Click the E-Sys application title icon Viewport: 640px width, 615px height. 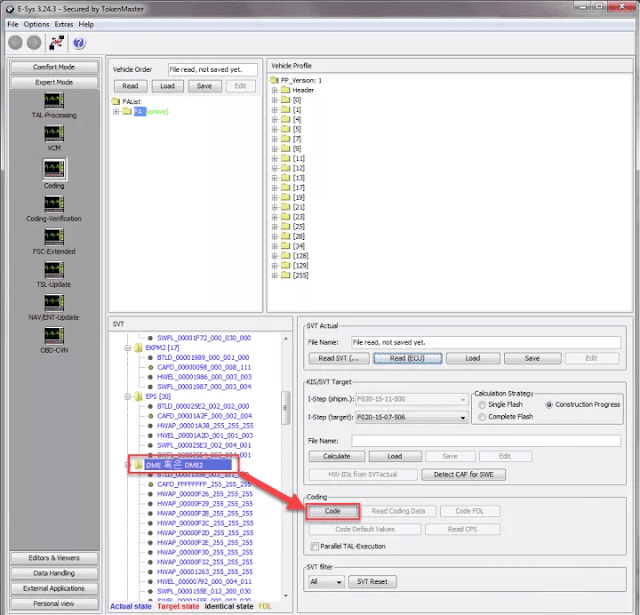pyautogui.click(x=10, y=9)
